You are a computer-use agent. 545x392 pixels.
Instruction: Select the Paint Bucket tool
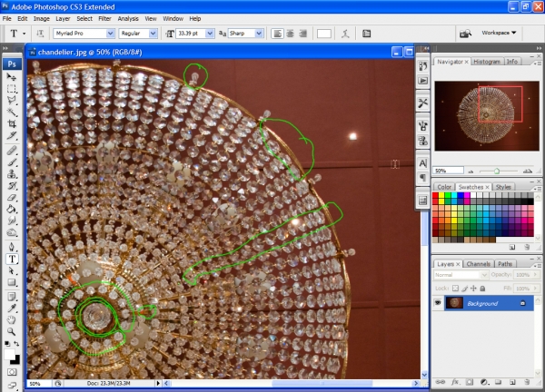[12, 209]
